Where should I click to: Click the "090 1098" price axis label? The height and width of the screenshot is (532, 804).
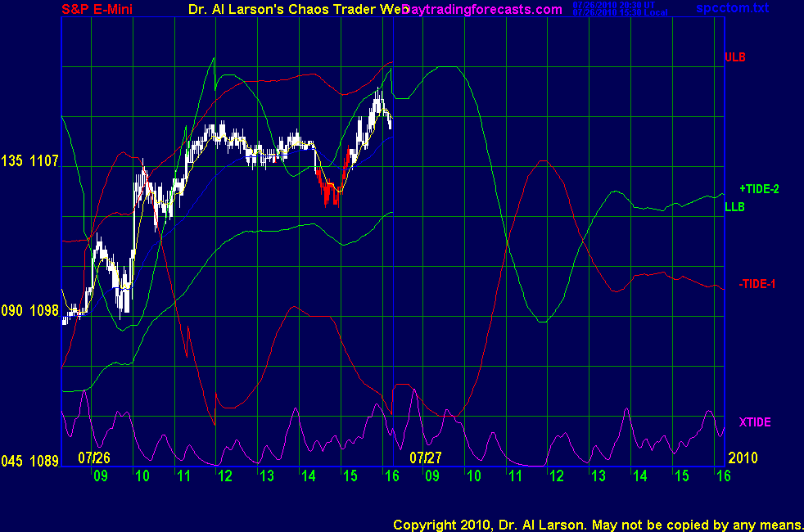click(x=29, y=310)
